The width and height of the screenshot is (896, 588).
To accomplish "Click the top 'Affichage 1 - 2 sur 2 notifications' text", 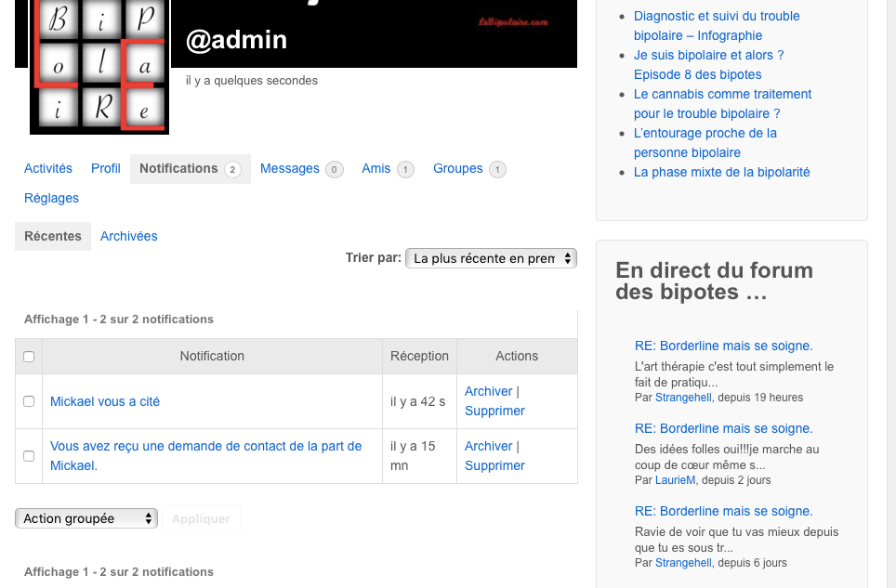I will [x=119, y=320].
